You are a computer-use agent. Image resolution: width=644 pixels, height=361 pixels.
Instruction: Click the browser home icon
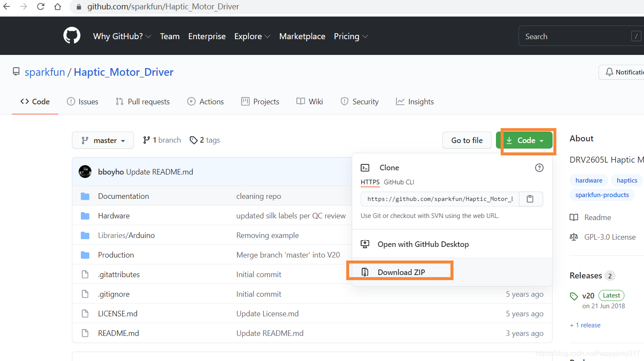click(58, 6)
